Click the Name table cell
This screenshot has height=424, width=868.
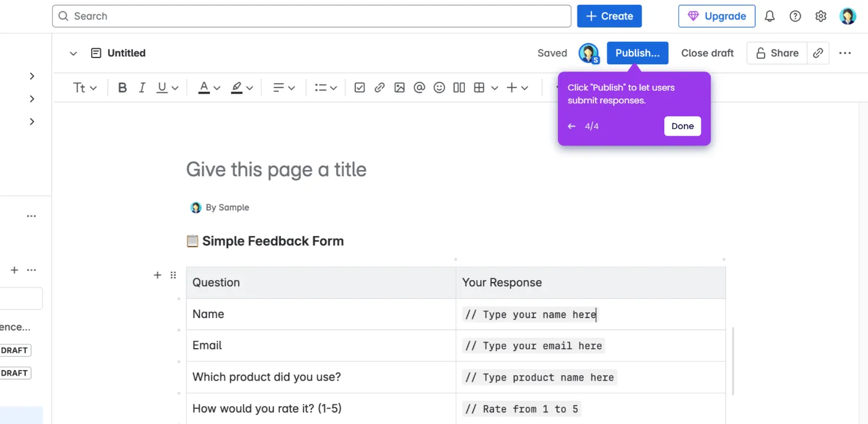click(321, 314)
